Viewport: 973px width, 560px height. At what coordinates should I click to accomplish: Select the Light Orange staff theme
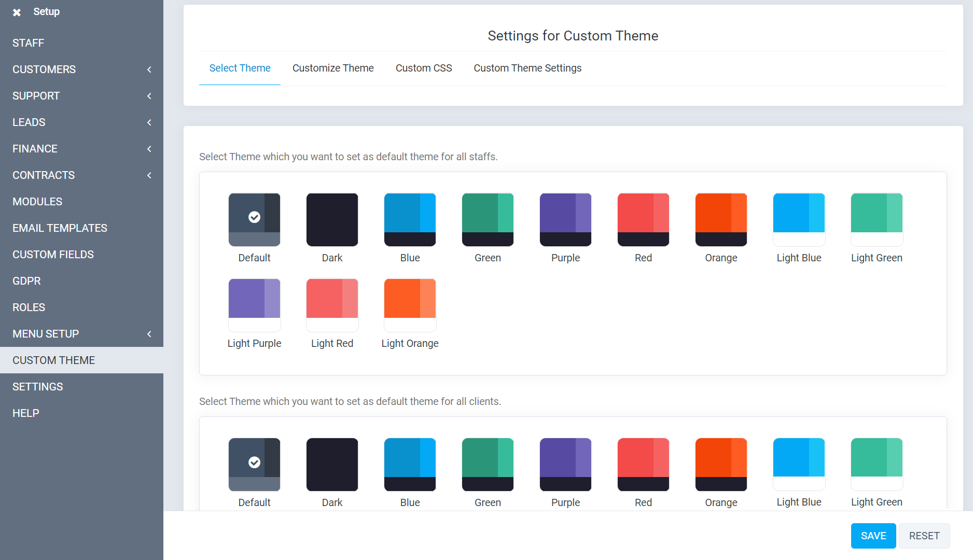tap(410, 305)
